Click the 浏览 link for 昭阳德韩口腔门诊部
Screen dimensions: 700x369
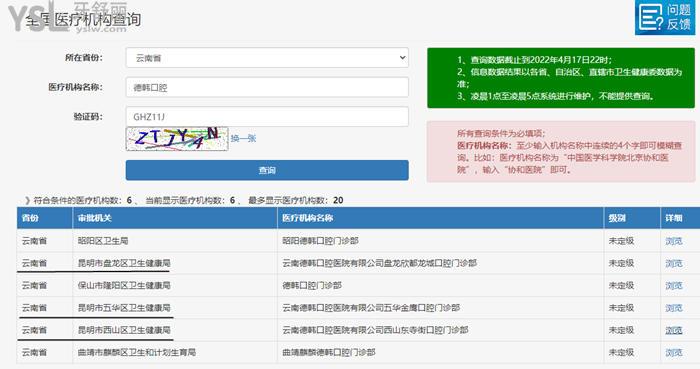coord(674,241)
